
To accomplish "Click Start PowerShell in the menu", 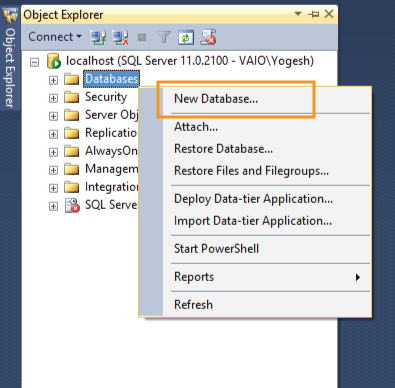I will pos(216,249).
